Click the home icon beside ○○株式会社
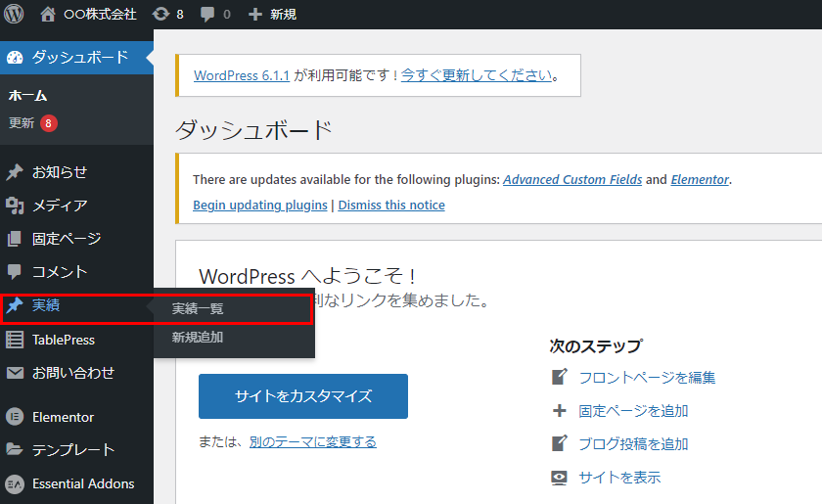 tap(48, 14)
